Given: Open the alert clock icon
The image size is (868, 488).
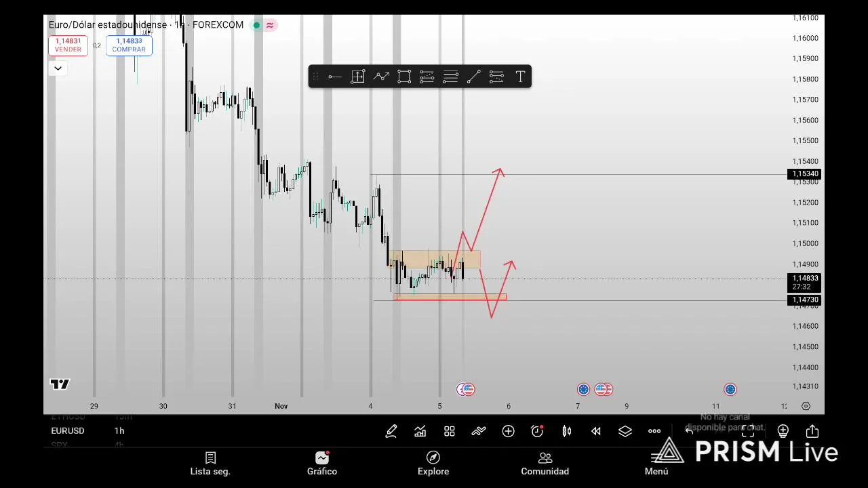Looking at the screenshot, I should coord(537,431).
